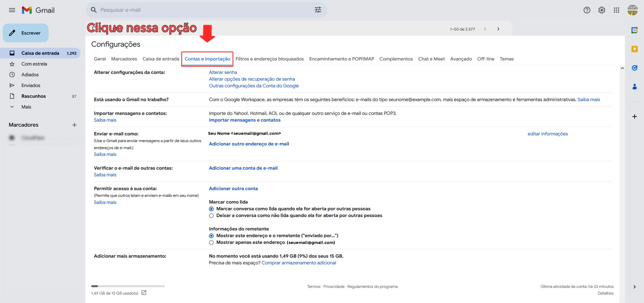This screenshot has height=303, width=644.
Task: Open the search filter options icon
Action: point(318,10)
